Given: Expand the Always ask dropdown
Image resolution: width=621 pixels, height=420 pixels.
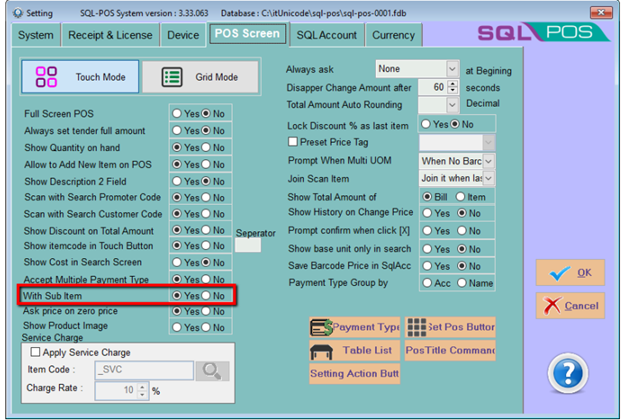Looking at the screenshot, I should click(x=451, y=69).
